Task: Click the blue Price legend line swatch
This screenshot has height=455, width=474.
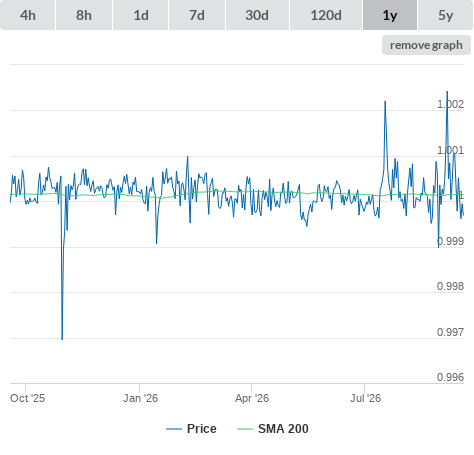Action: pos(174,429)
